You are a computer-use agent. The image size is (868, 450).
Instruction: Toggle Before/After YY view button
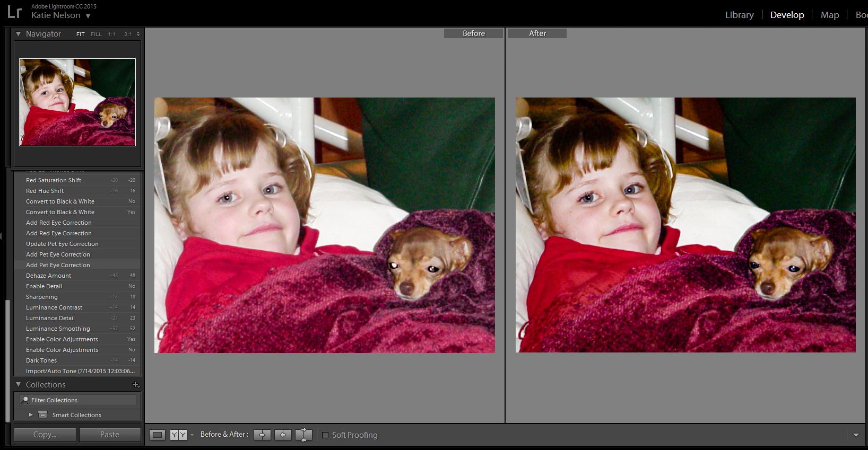click(x=178, y=435)
